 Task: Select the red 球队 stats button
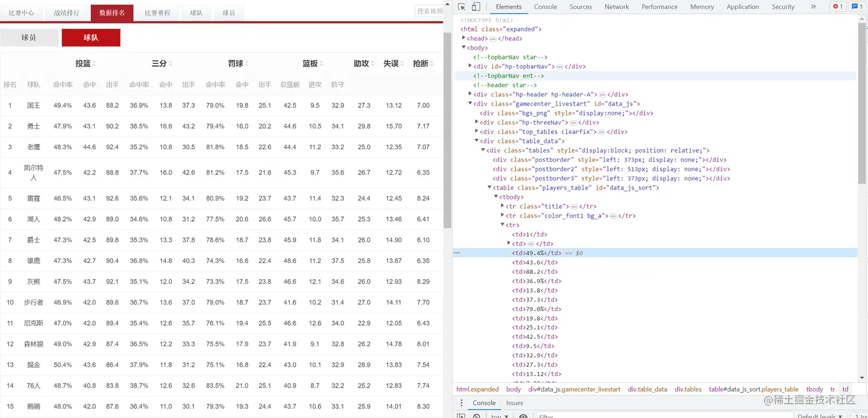(91, 38)
